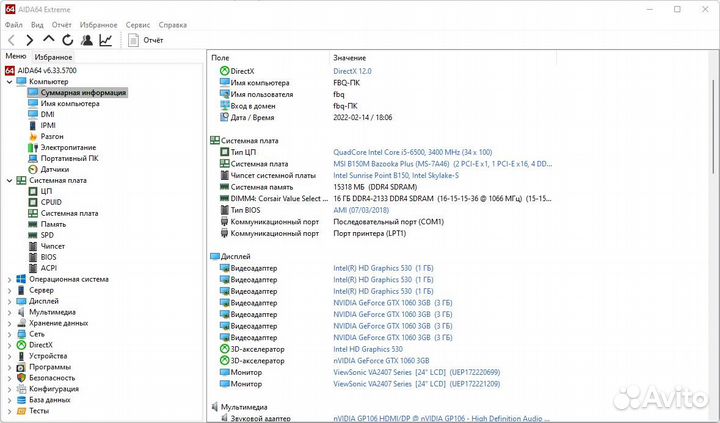Click the up-level arrow toolbar icon
720x423 pixels.
pyautogui.click(x=49, y=39)
